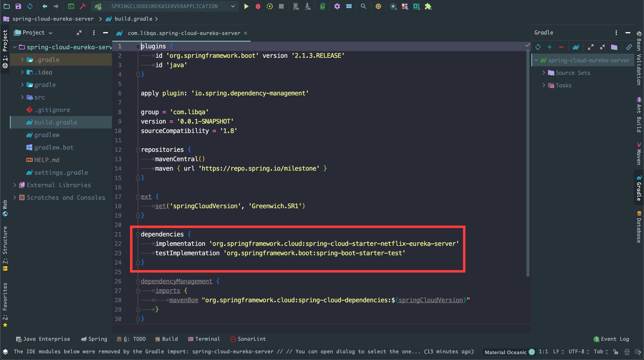The height and width of the screenshot is (360, 644).
Task: Toggle read-only lock icon in status bar
Action: click(x=616, y=352)
